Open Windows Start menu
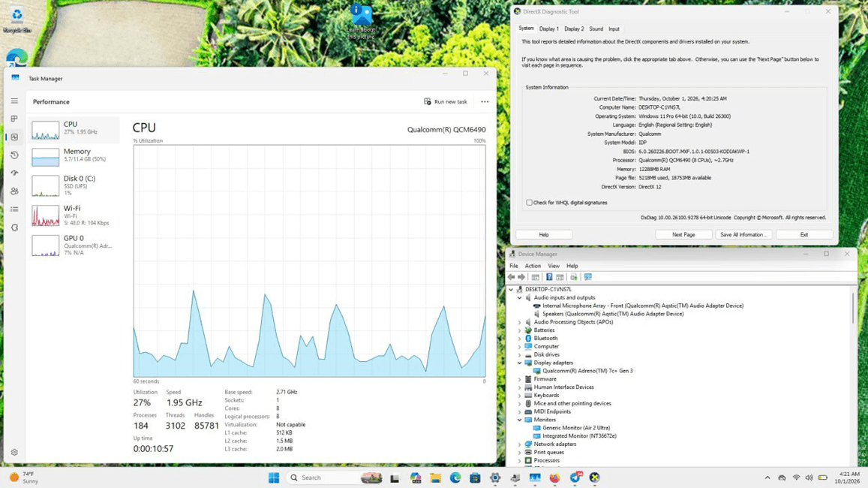This screenshot has width=868, height=488. pyautogui.click(x=274, y=477)
